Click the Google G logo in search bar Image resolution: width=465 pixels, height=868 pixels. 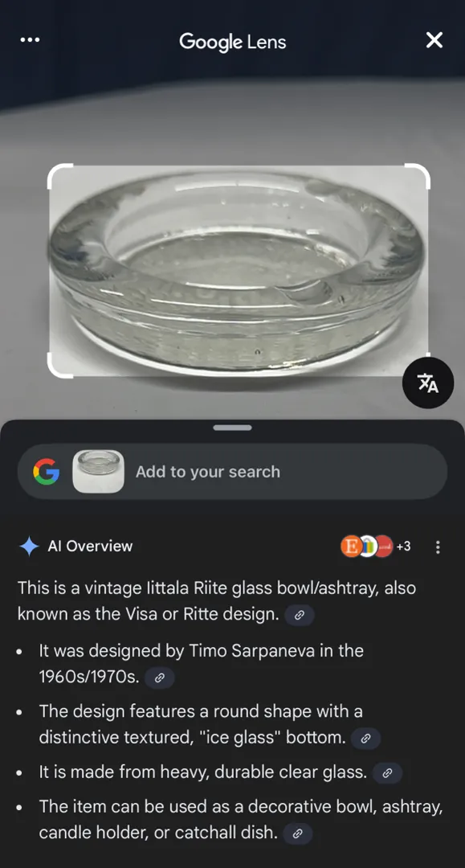tap(46, 472)
